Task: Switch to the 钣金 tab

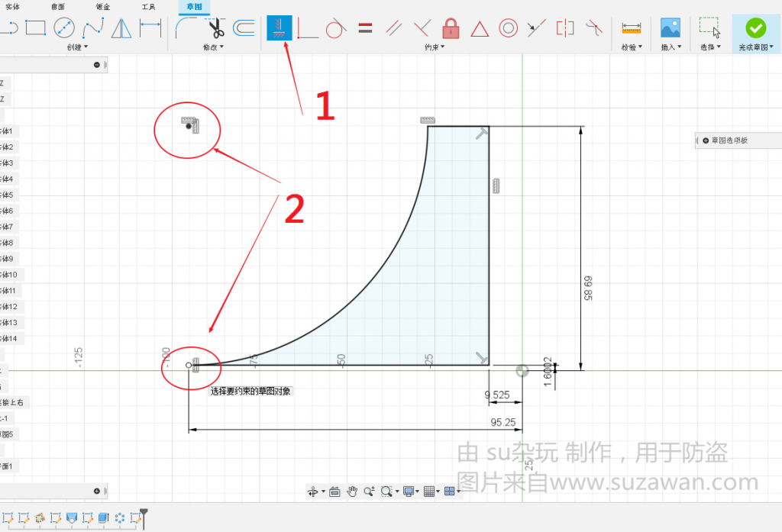Action: click(103, 6)
